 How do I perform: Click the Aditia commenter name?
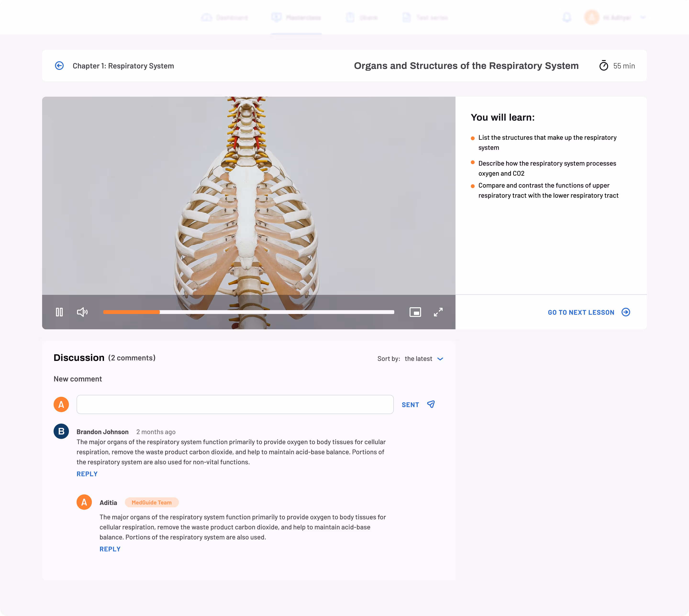[x=108, y=503]
